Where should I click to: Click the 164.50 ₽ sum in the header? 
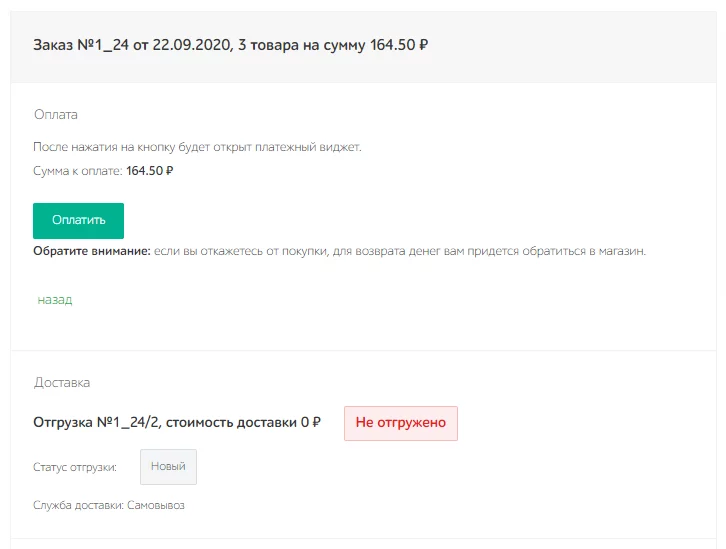394,45
